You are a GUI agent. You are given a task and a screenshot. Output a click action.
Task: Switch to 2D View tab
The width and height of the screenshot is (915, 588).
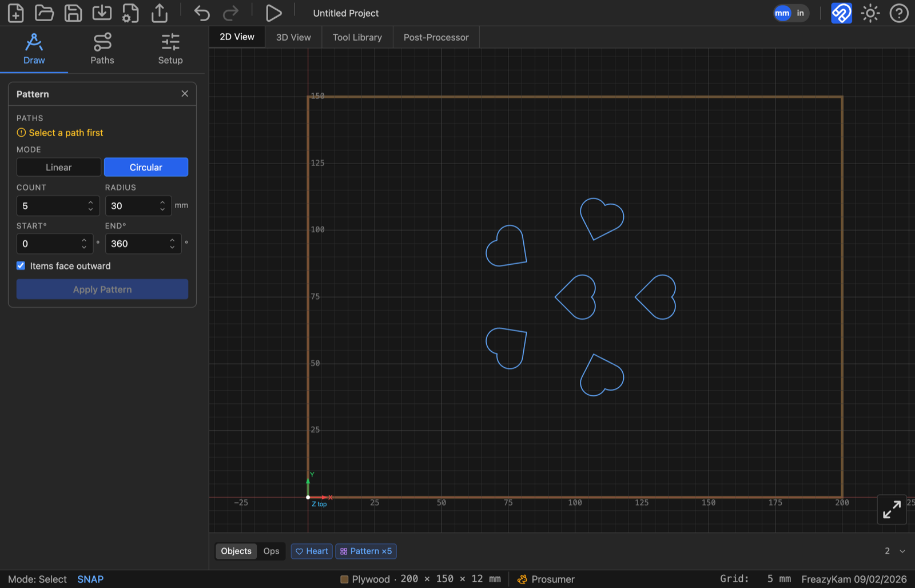tap(237, 37)
